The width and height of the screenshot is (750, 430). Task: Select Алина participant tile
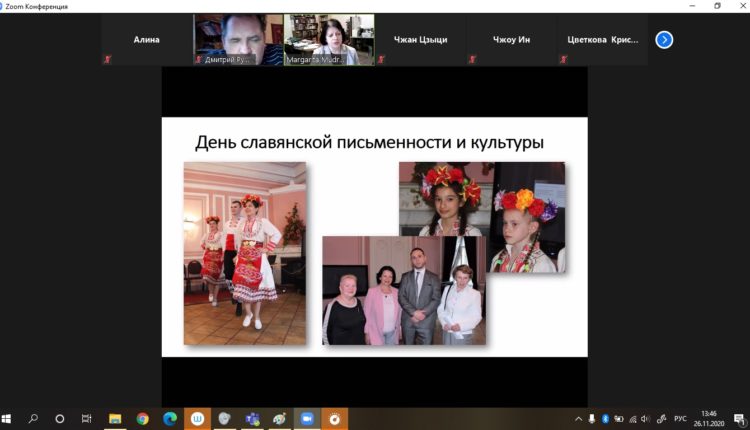[x=146, y=40]
